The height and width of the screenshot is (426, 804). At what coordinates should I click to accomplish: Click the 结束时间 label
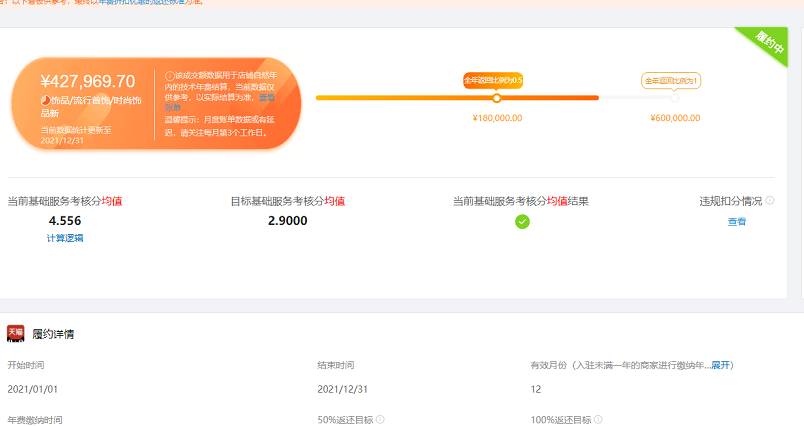336,365
